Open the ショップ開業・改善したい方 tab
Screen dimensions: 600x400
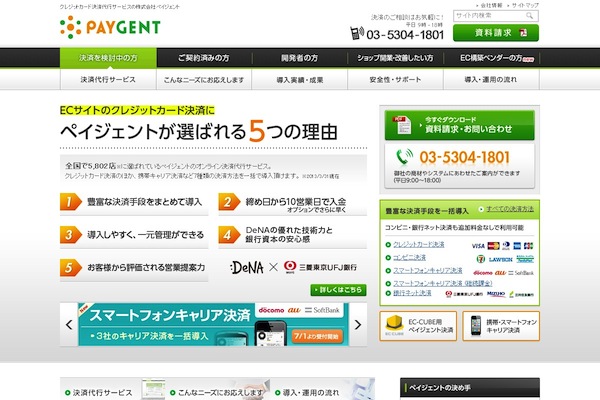point(395,58)
